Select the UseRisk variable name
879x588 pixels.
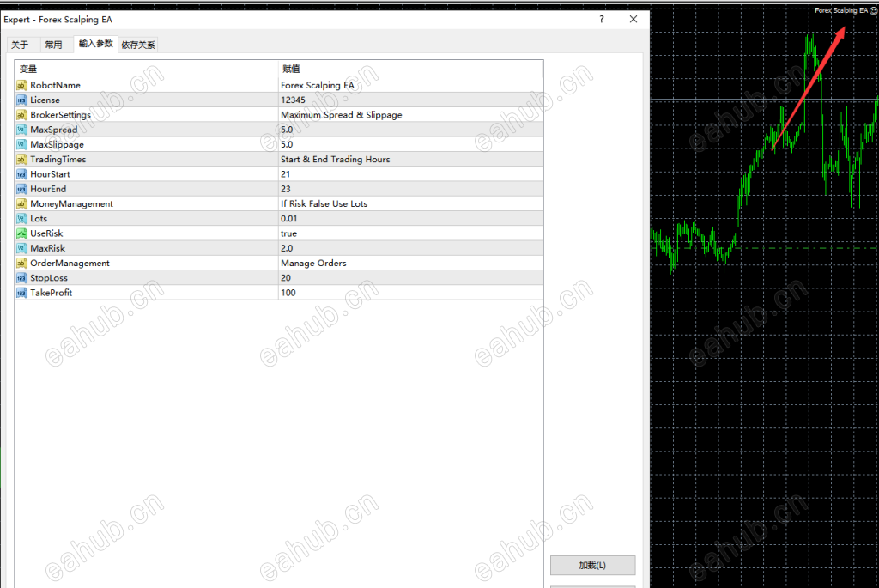(46, 233)
